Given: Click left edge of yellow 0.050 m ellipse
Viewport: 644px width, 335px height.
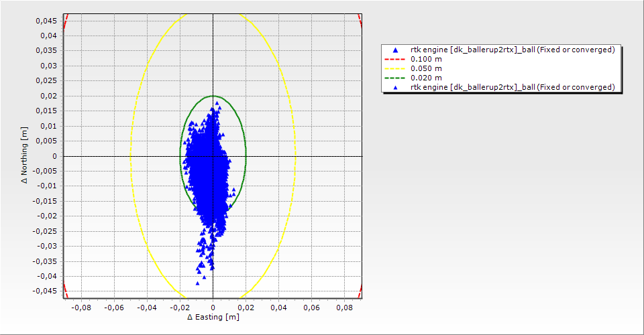Looking at the screenshot, I should point(131,156).
